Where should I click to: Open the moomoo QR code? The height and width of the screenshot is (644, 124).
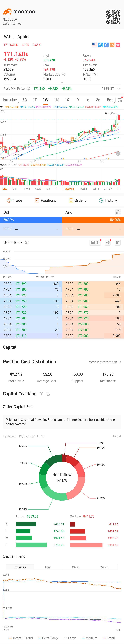(x=113, y=17)
